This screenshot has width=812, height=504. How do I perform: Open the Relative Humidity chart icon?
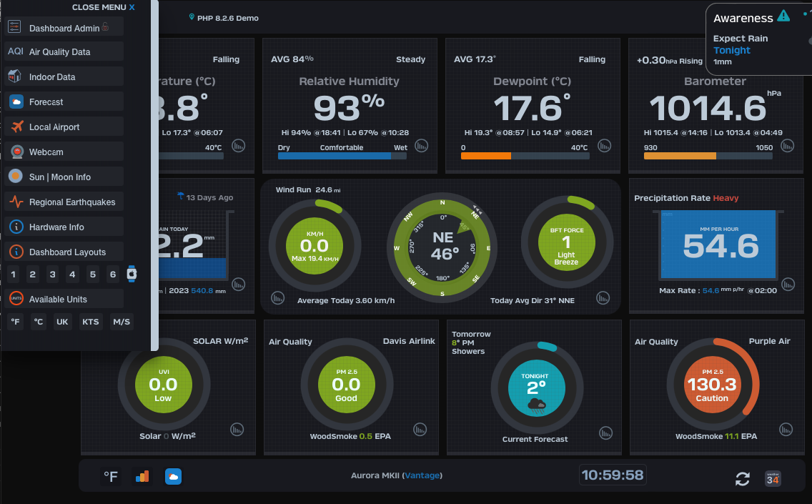pyautogui.click(x=422, y=145)
